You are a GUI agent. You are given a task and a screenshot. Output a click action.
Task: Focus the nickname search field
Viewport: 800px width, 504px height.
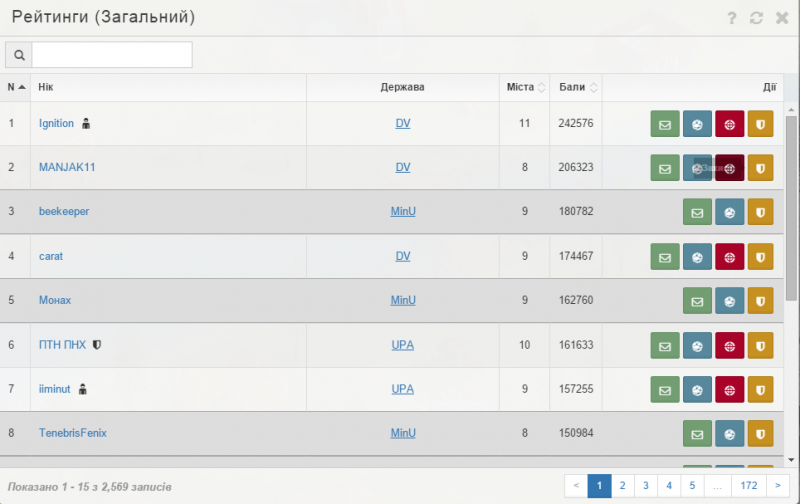pyautogui.click(x=112, y=55)
